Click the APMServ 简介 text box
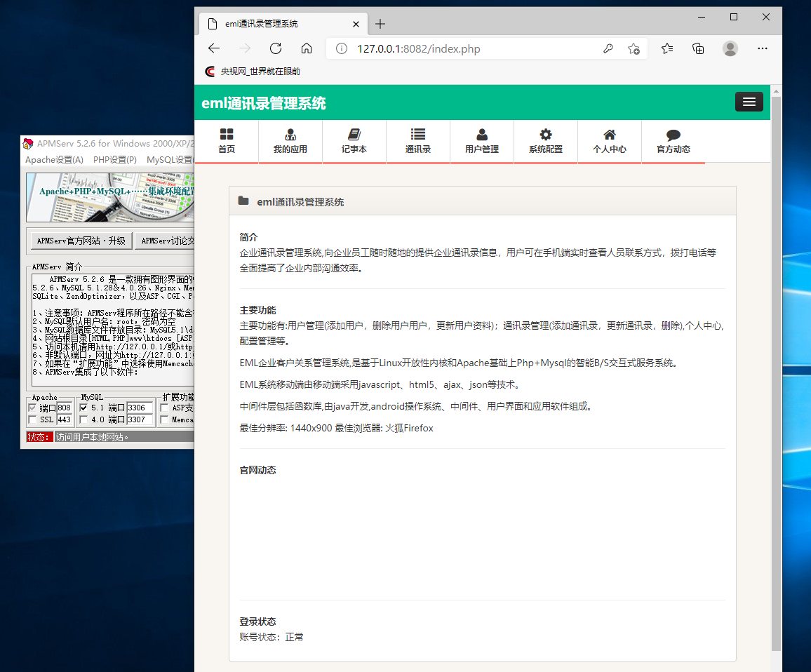Image resolution: width=811 pixels, height=672 pixels. 113,329
